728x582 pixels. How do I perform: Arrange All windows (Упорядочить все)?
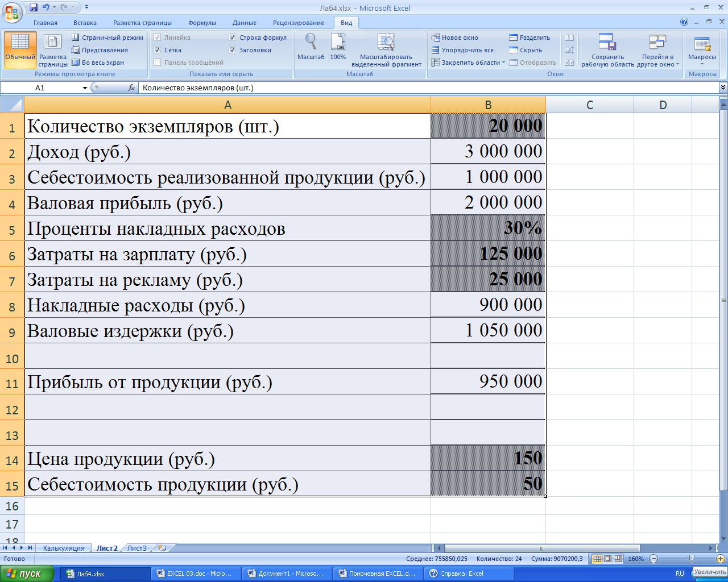coord(462,50)
